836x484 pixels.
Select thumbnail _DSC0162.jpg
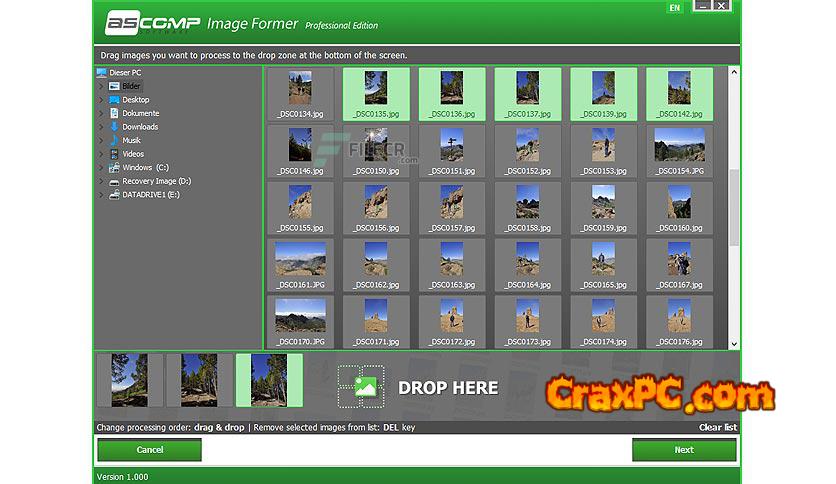pos(376,265)
